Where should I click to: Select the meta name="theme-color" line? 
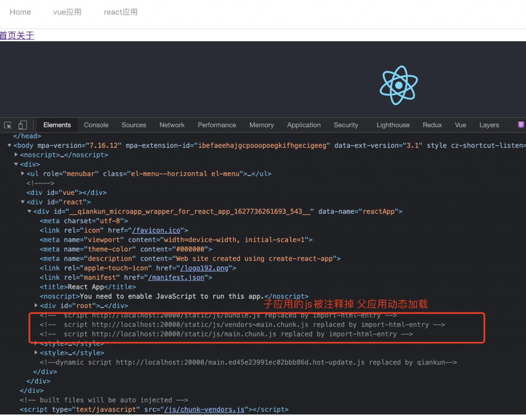click(x=126, y=249)
